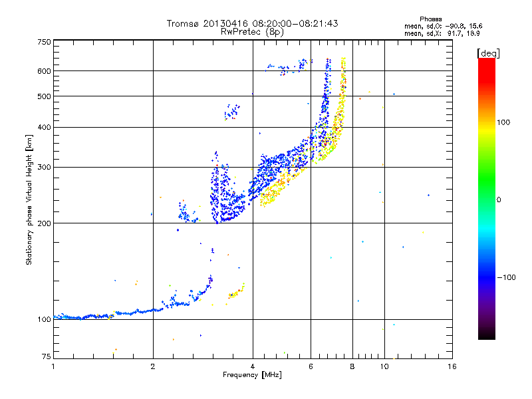Click the y-axis label 'Stationary phase Virtual Height [km]'
The image size is (532, 399).
click(x=29, y=200)
